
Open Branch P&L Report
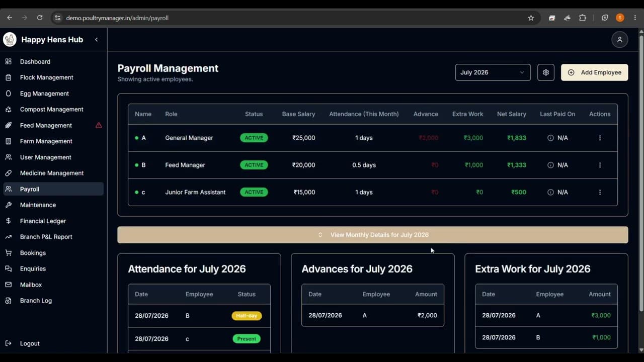point(52,237)
